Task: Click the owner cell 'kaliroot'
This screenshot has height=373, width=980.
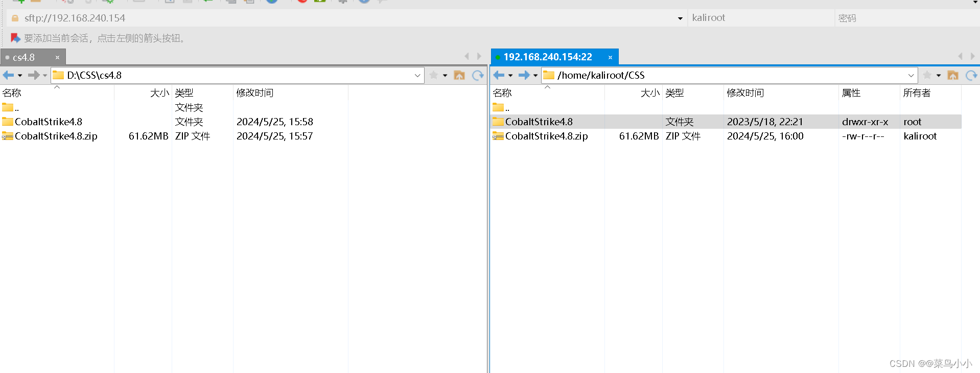Action: pos(920,136)
